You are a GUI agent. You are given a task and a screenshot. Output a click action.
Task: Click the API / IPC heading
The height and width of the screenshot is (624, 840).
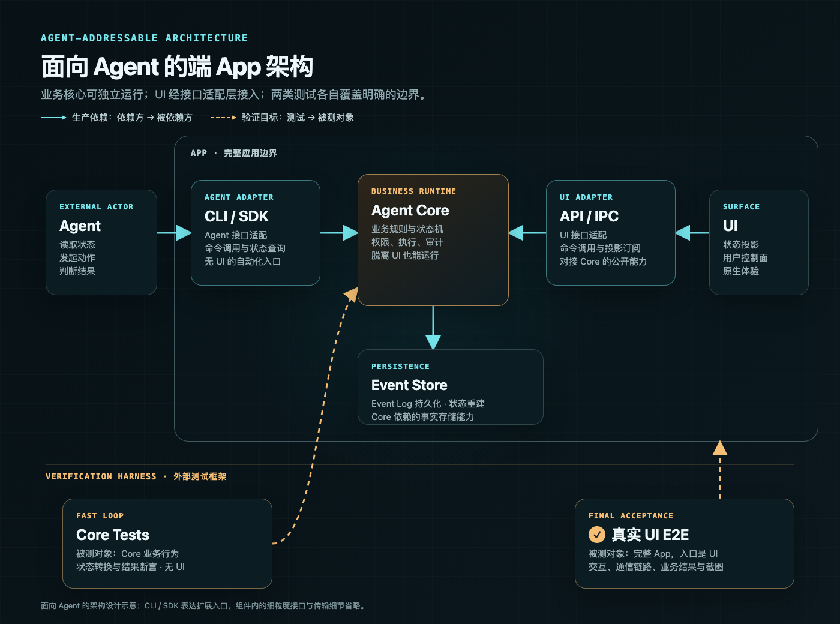point(589,217)
